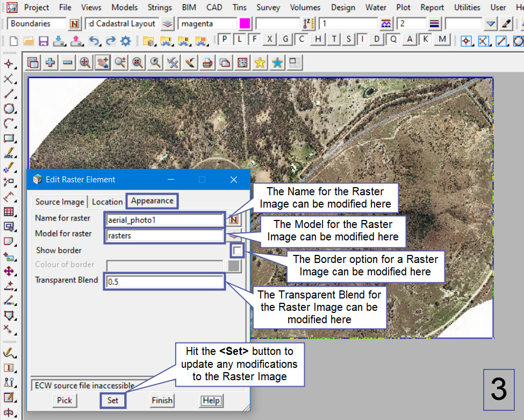Click the name picker N icon beside Boundaries
The width and height of the screenshot is (524, 420).
[75, 24]
